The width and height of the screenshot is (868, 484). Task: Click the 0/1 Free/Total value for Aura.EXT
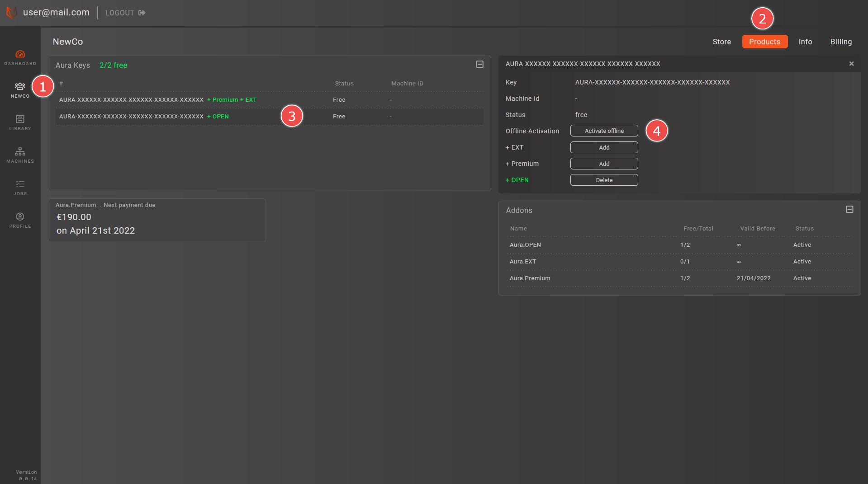(x=685, y=262)
